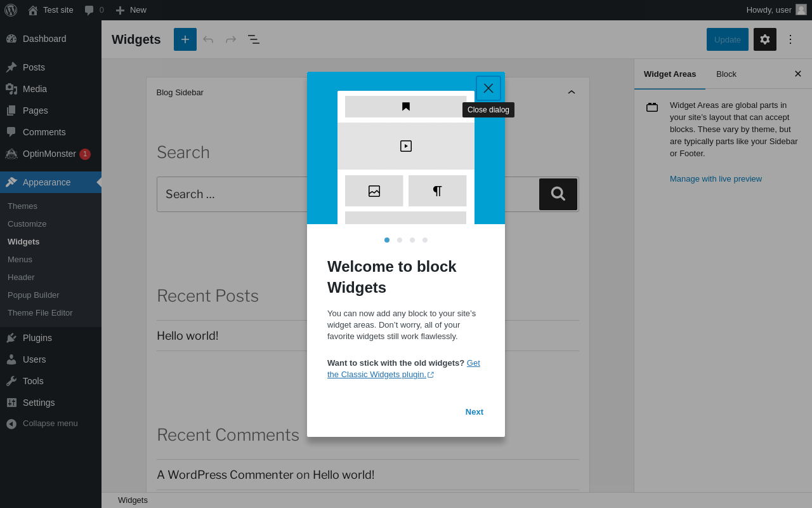Close the welcome dialog

click(488, 88)
